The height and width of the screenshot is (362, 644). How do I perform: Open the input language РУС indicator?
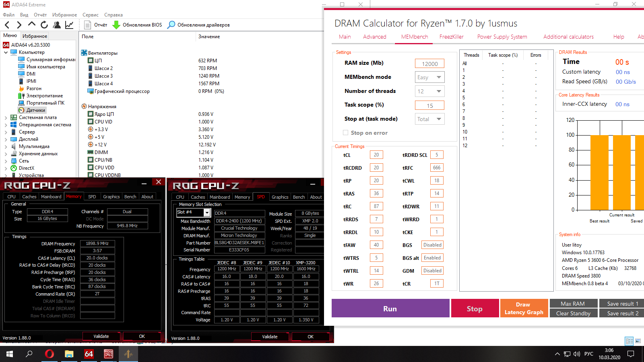coord(589,354)
